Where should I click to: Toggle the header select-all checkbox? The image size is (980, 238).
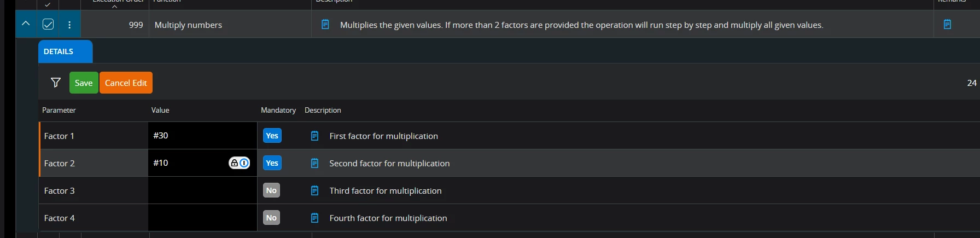tap(48, 4)
